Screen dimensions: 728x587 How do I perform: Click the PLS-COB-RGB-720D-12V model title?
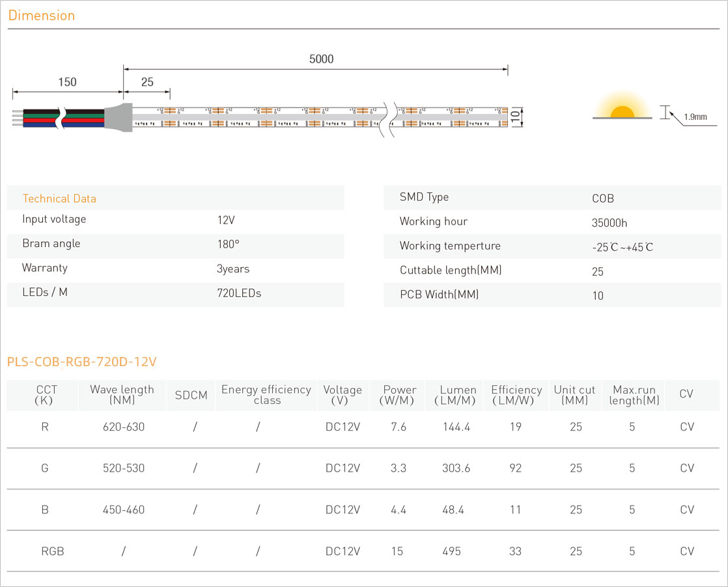click(x=82, y=362)
